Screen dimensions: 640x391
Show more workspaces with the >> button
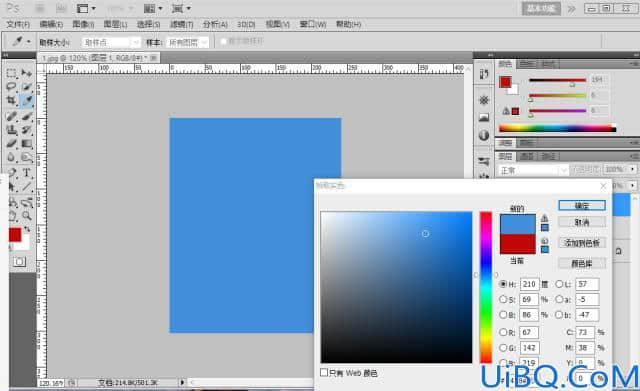click(571, 9)
